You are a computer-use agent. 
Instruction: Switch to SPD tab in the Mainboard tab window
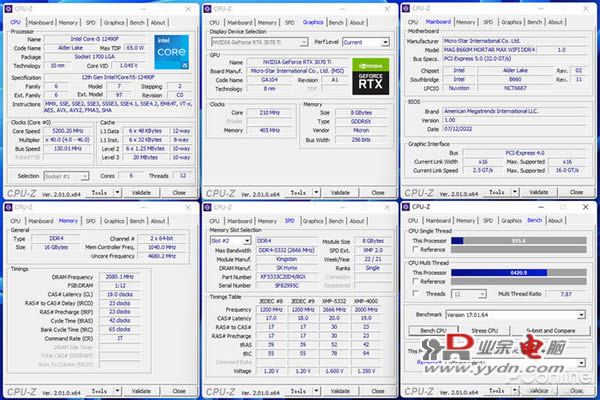(488, 22)
